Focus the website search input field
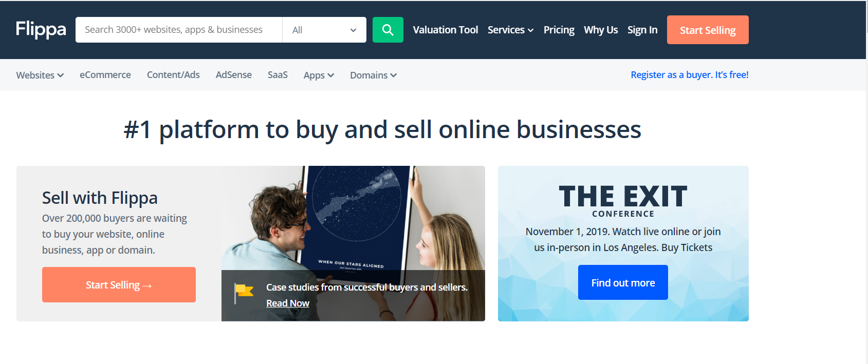Screen dimensions: 868x364 point(179,30)
